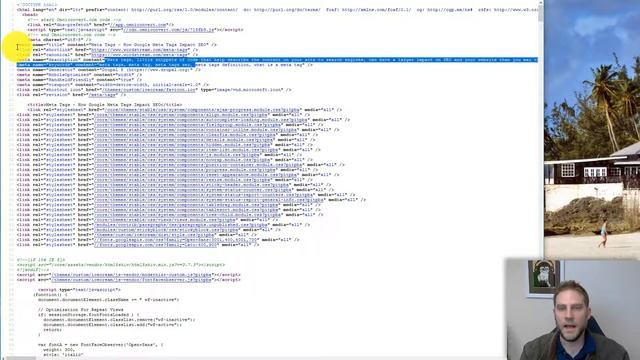Click the meta name="Generator" Drupal 8 line
Viewport: 640px width, 360px height.
109,70
